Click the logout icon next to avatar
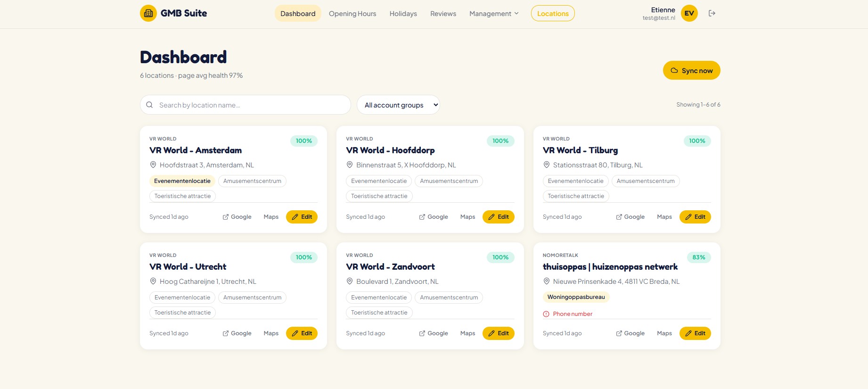 [712, 13]
